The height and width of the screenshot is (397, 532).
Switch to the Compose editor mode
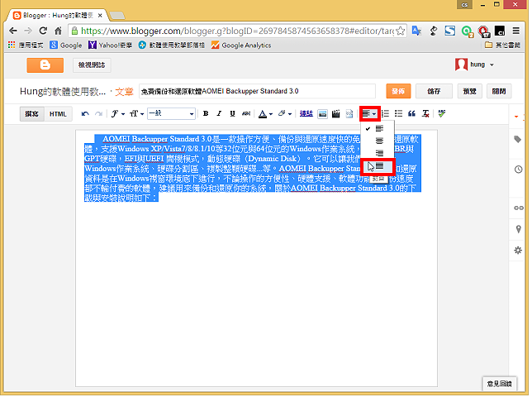coord(32,114)
